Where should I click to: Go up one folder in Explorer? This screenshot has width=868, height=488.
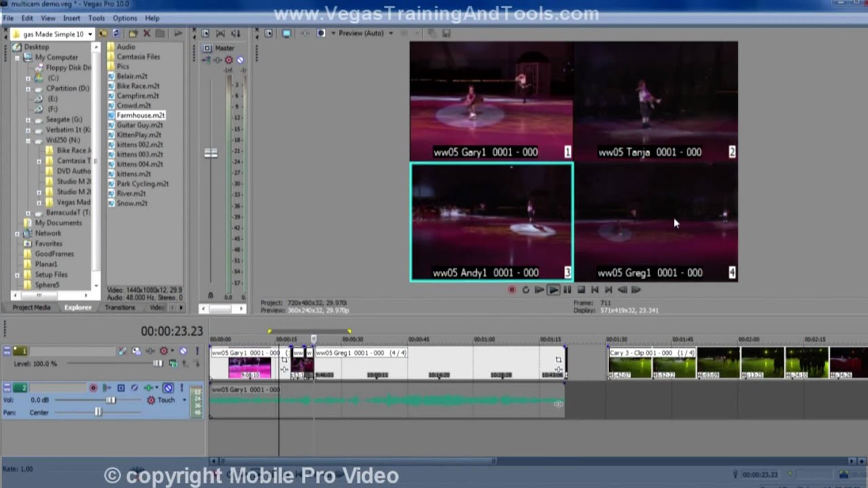(102, 33)
